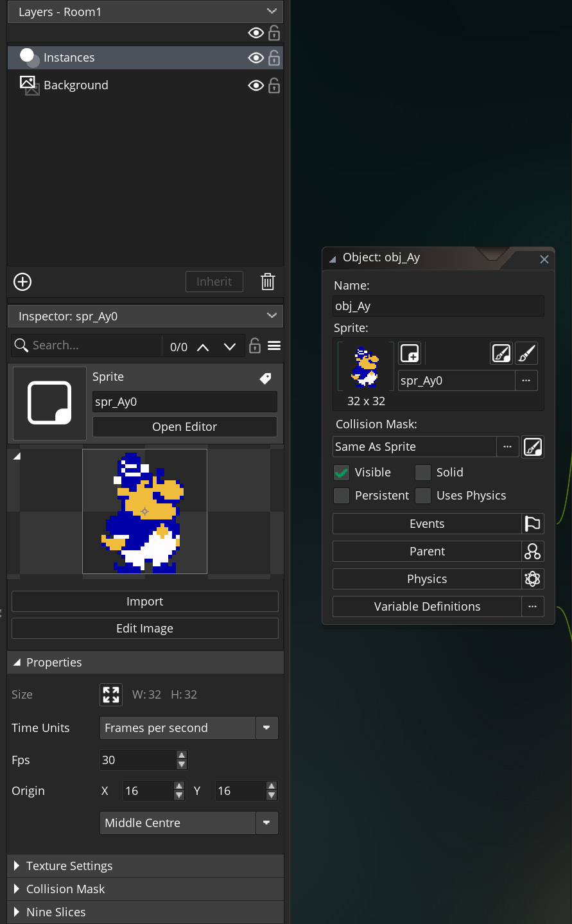572x924 pixels.
Task: Open sprite editor icon in Object window
Action: (x=501, y=353)
